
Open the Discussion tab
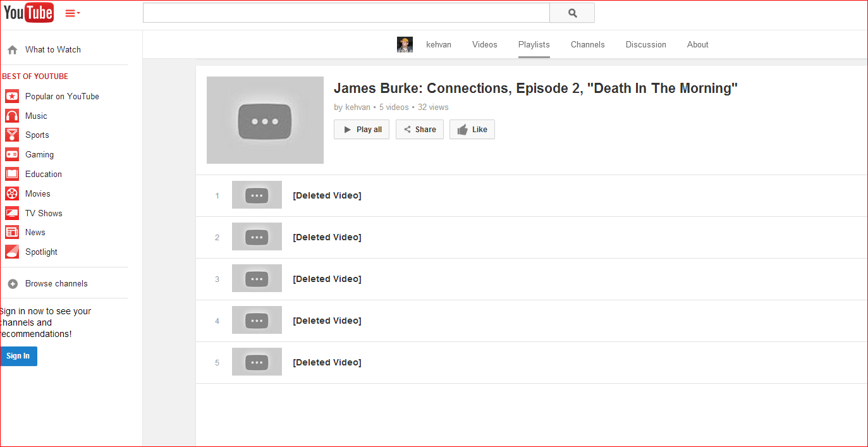tap(646, 44)
